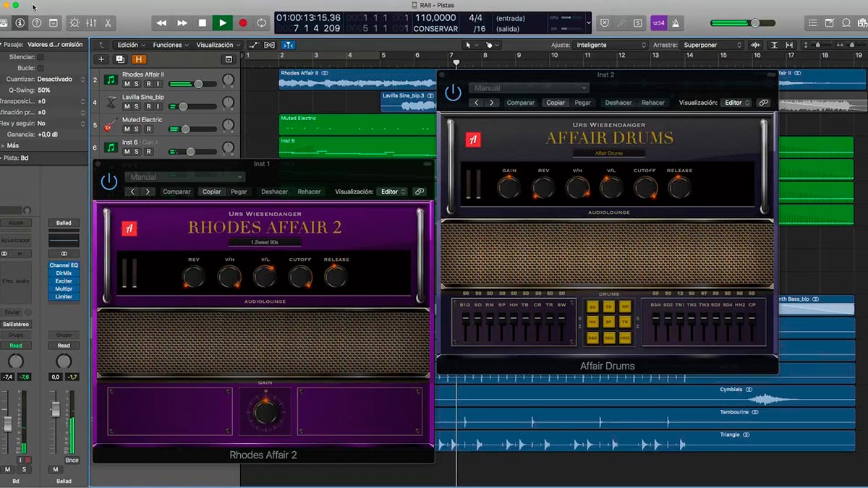Enable input monitoring on Rhodes Affair II track
Viewport: 868px width, 488px height.
157,84
